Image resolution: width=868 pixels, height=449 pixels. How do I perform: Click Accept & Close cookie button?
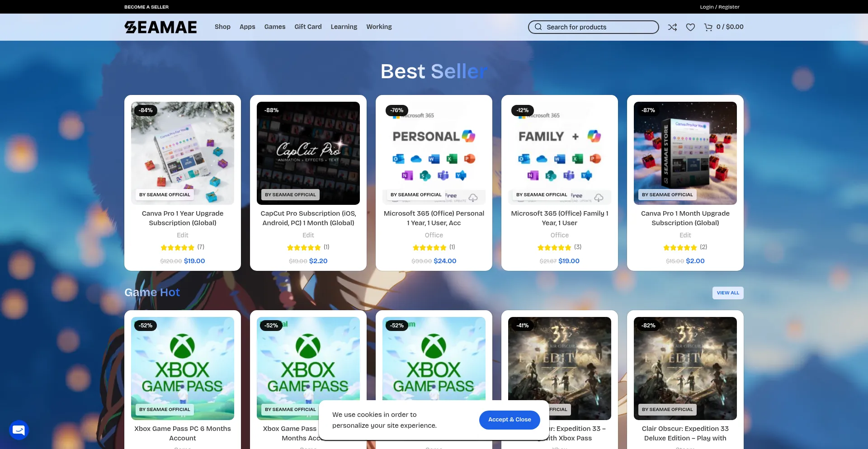509,420
